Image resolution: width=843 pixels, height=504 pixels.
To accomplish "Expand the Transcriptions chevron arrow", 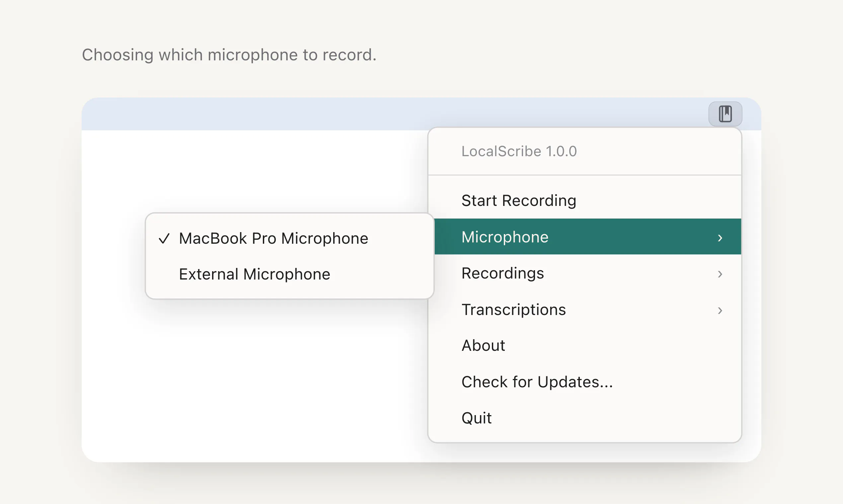I will coord(720,310).
